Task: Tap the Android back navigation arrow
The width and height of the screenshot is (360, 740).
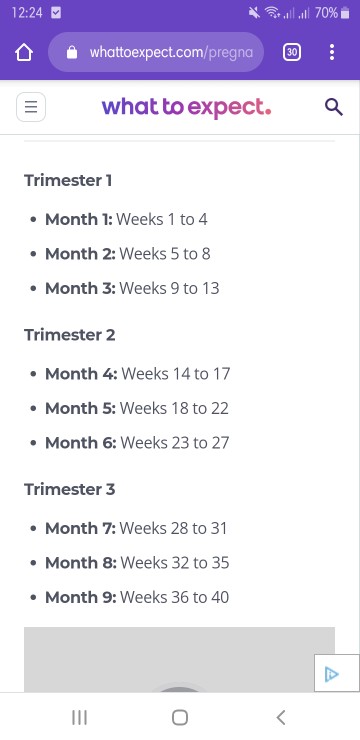Action: (x=281, y=718)
